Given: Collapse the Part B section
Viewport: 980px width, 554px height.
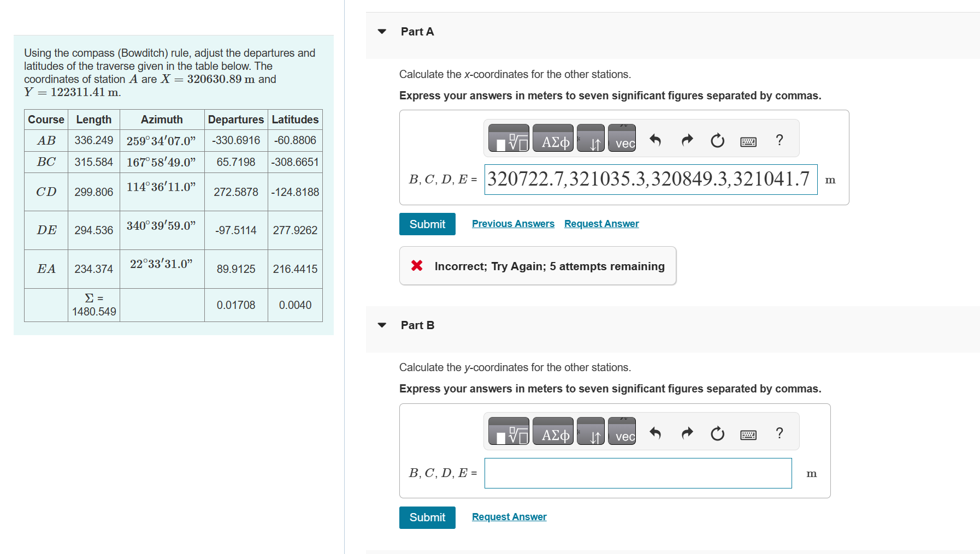Looking at the screenshot, I should point(381,325).
